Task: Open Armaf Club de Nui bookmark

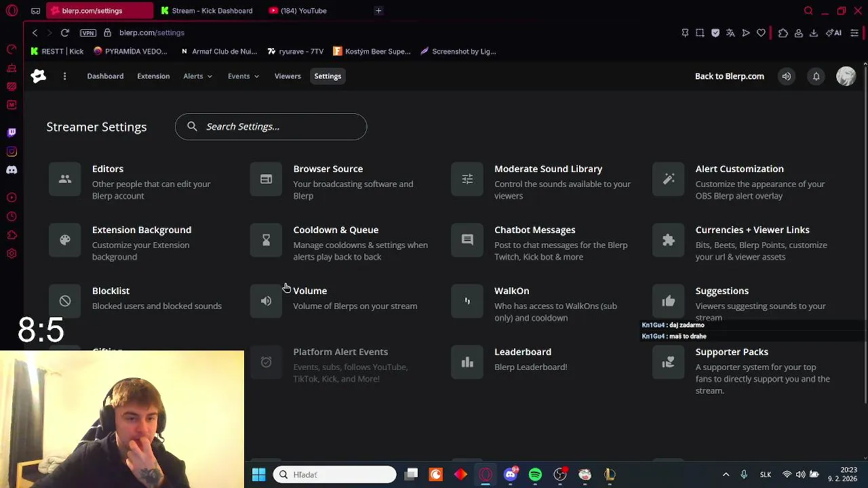Action: click(x=218, y=52)
